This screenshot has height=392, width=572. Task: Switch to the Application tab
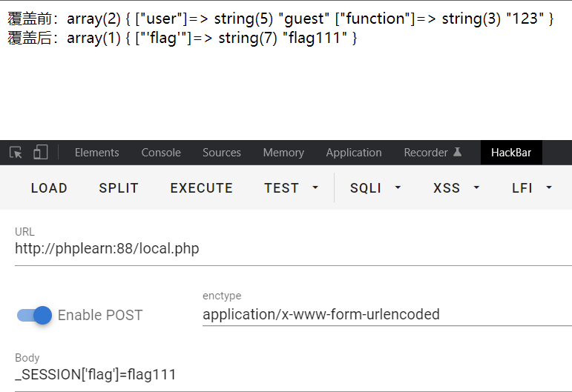(354, 153)
